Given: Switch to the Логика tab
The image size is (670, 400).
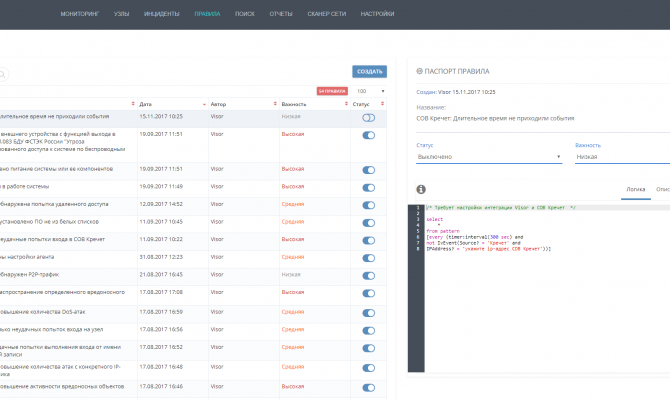Looking at the screenshot, I should click(x=634, y=188).
